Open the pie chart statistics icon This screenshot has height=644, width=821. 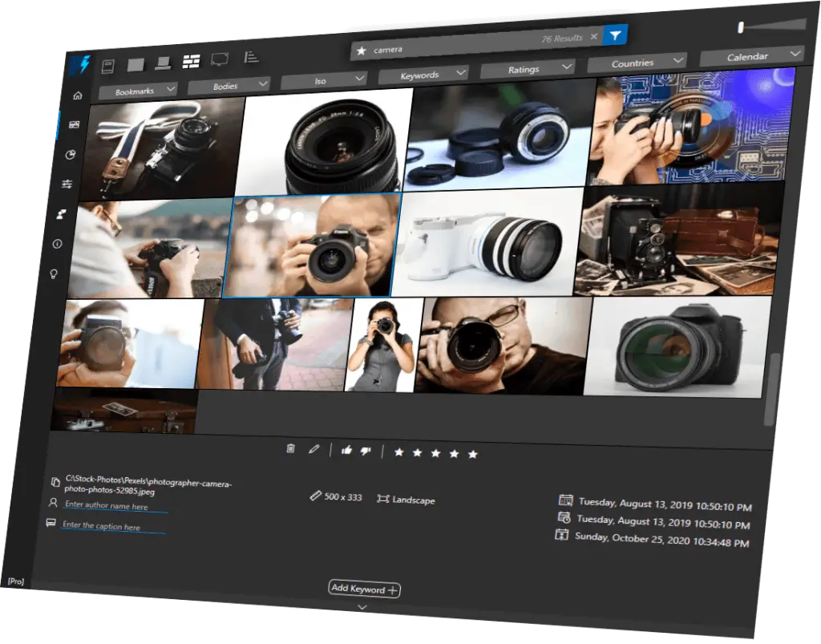[71, 155]
